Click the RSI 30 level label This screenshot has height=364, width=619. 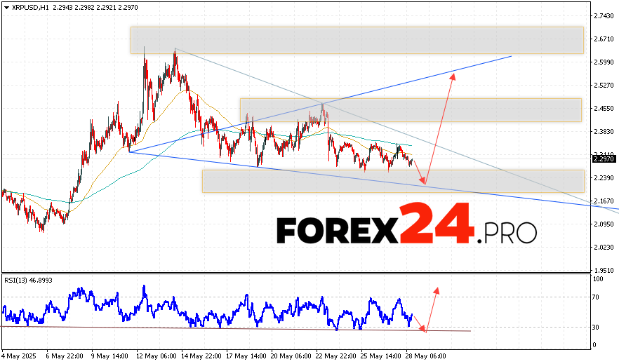pos(597,327)
